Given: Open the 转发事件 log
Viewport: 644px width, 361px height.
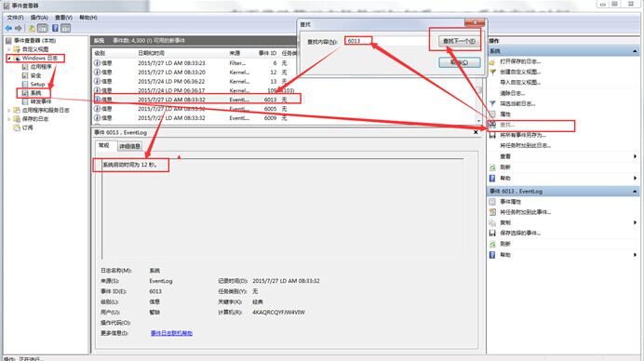Looking at the screenshot, I should (41, 101).
